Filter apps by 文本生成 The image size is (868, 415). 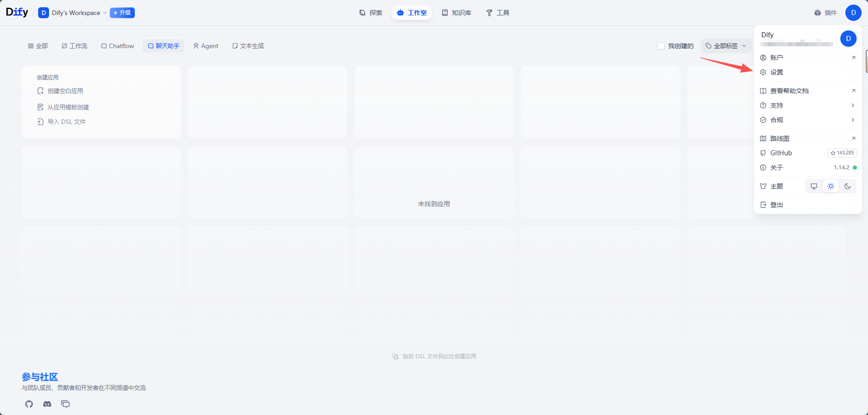click(x=248, y=46)
